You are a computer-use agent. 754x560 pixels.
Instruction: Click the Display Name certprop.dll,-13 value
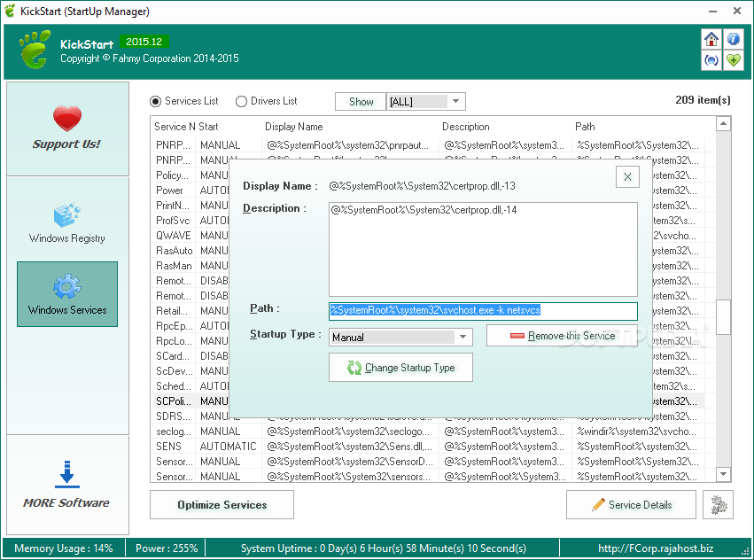click(422, 186)
